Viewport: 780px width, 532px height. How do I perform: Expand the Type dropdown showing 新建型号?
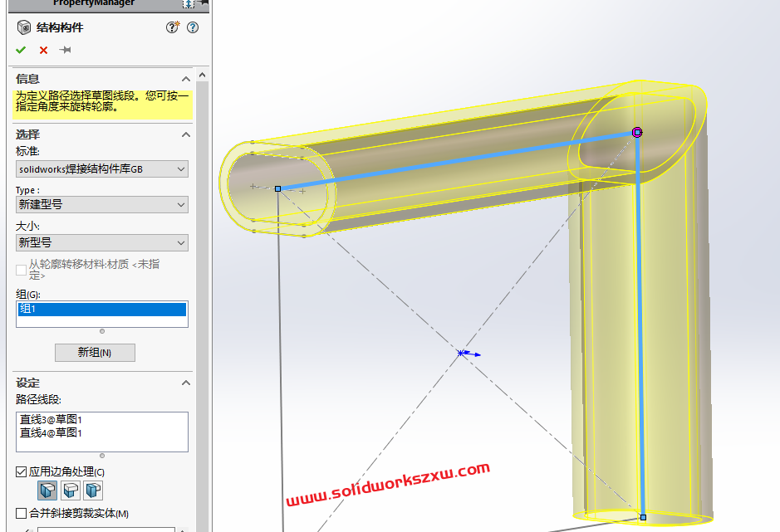click(181, 204)
